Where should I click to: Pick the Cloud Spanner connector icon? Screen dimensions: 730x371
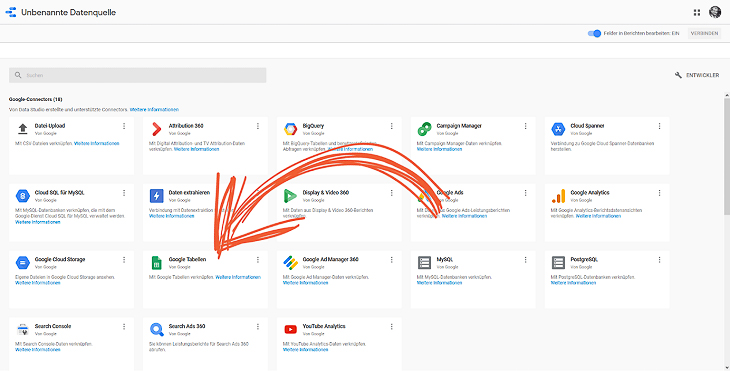pyautogui.click(x=558, y=129)
